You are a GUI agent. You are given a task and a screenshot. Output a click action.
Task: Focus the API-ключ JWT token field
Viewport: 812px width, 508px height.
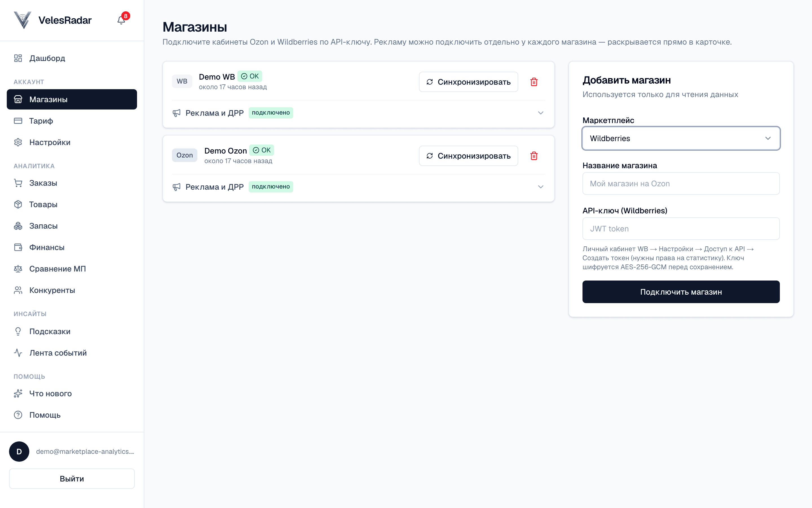point(681,229)
